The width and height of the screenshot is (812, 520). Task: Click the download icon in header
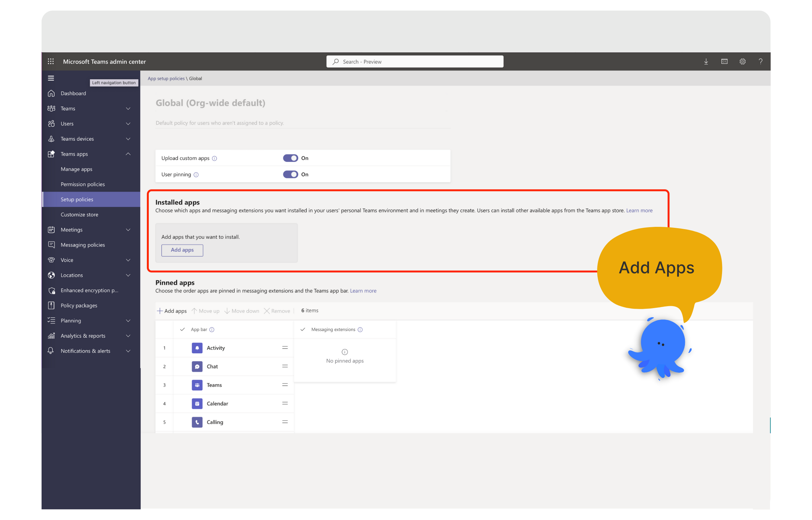click(706, 61)
